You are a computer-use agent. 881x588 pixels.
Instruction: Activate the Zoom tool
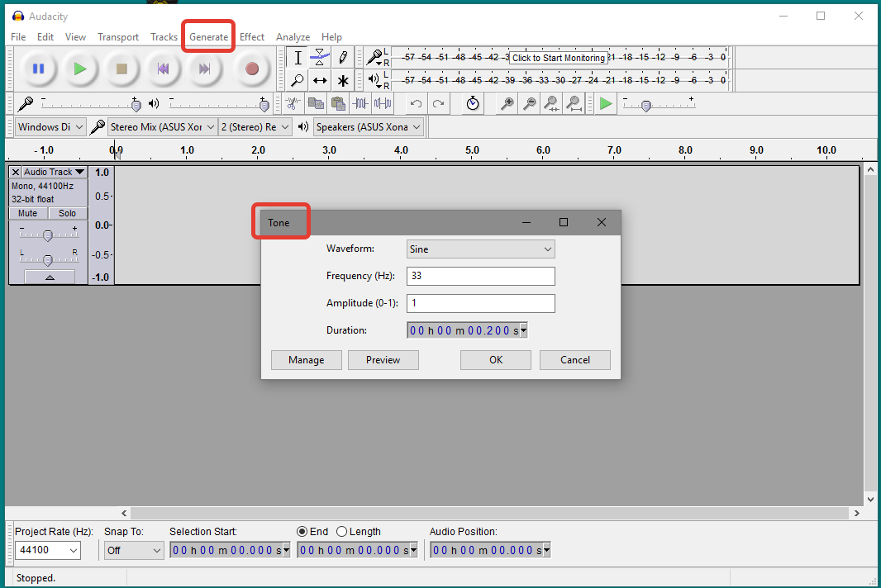click(298, 80)
